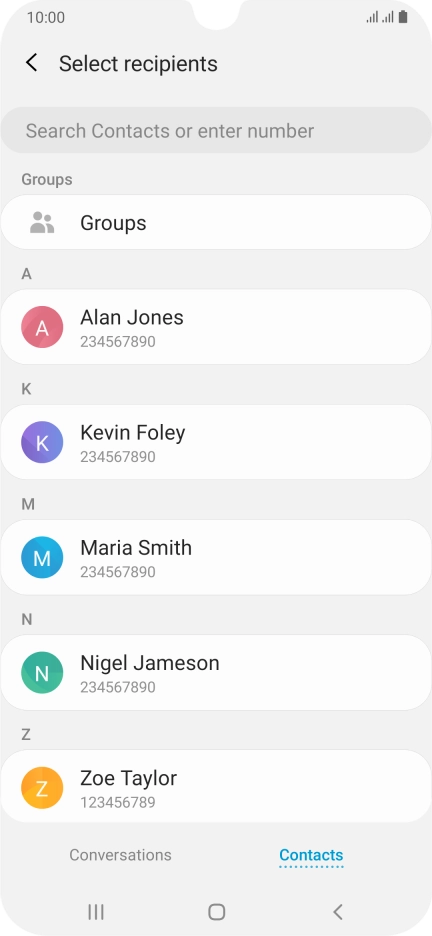The height and width of the screenshot is (936, 432).
Task: Choose Kevin Foley contact row
Action: click(216, 442)
